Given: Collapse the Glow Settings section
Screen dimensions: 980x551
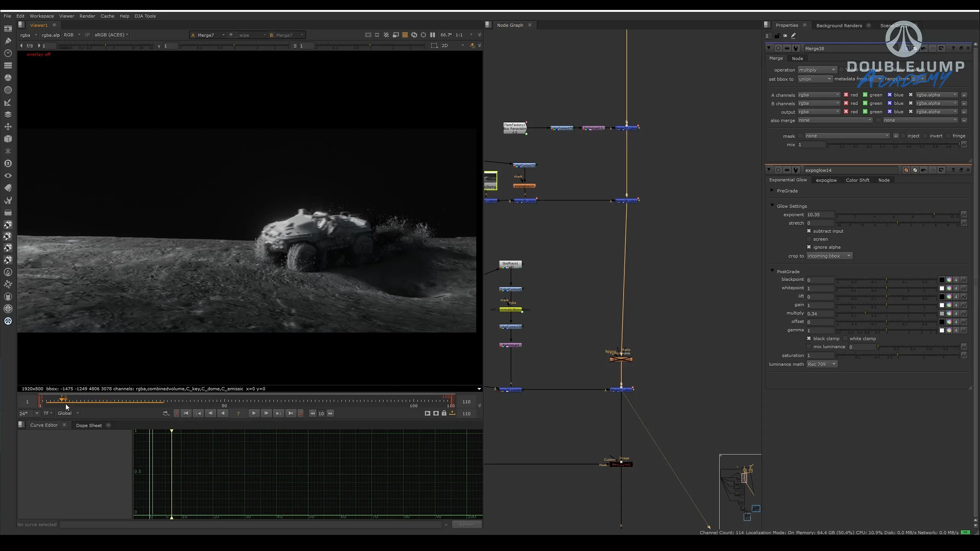Looking at the screenshot, I should point(773,206).
